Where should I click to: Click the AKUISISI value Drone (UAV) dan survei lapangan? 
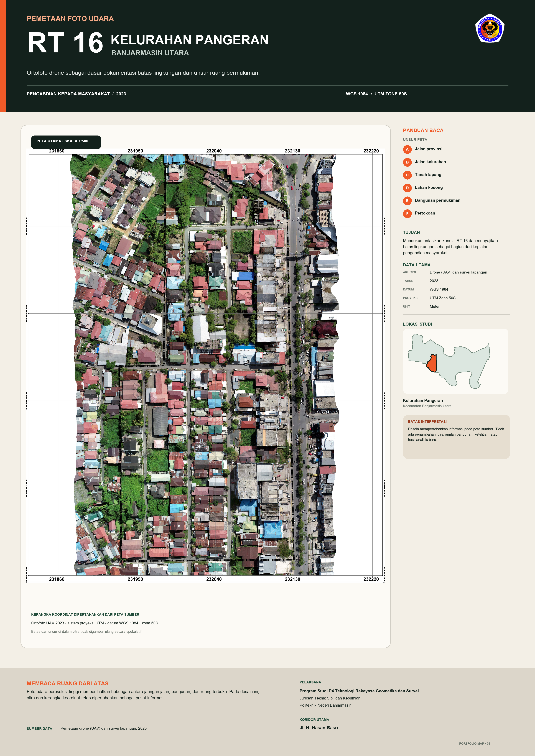(458, 272)
